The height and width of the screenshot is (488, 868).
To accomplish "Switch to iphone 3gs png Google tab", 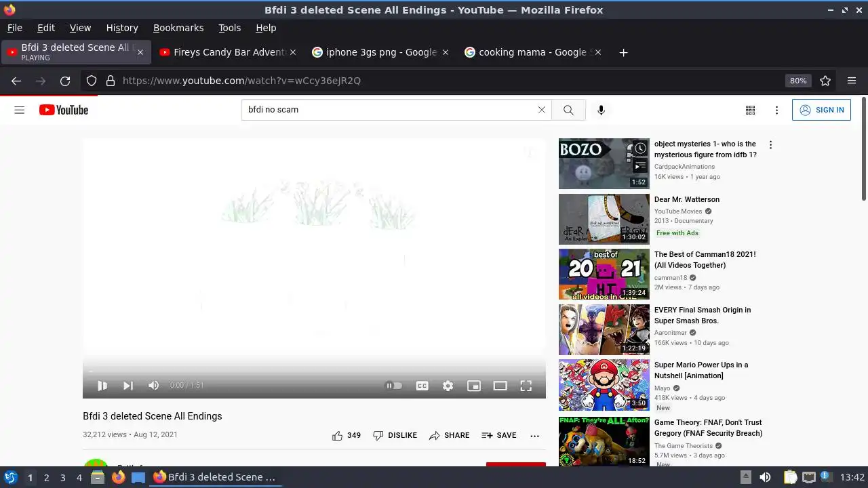I will 381,52.
